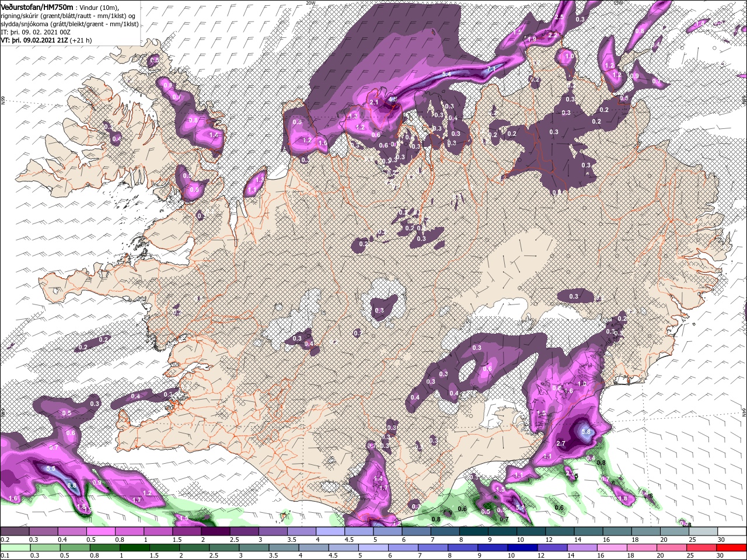The width and height of the screenshot is (747, 560).
Task: Click the 5.4 value on the northern snow band
Action: 447,75
